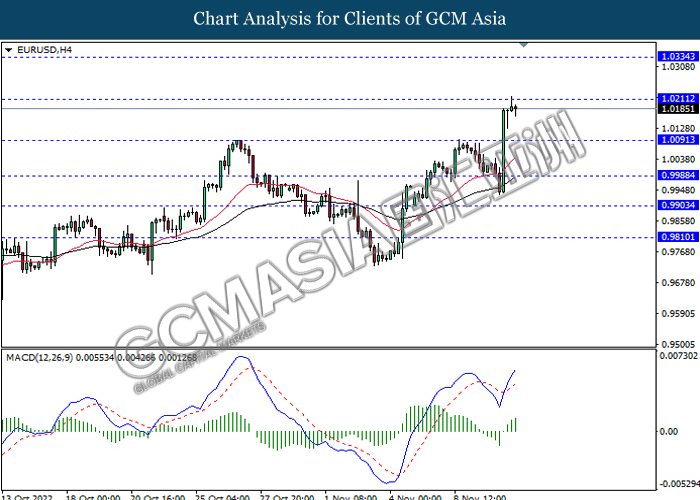The height and width of the screenshot is (500, 700).
Task: Select the 0.98101 support level label
Action: coord(678,237)
